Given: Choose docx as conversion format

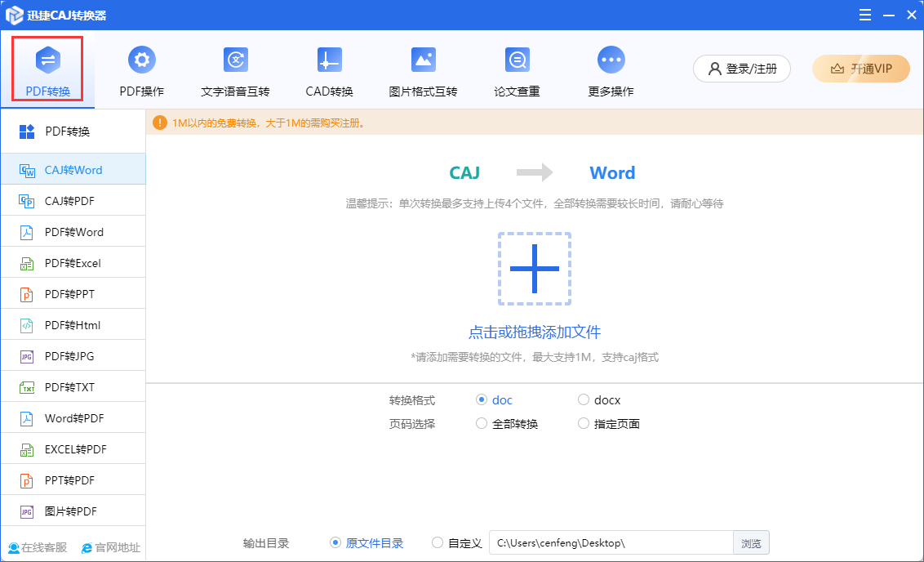Looking at the screenshot, I should pos(584,400).
